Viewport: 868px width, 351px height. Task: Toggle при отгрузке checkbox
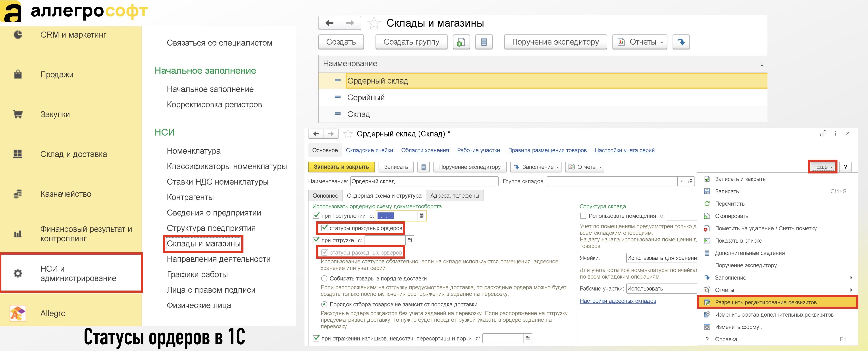click(316, 240)
